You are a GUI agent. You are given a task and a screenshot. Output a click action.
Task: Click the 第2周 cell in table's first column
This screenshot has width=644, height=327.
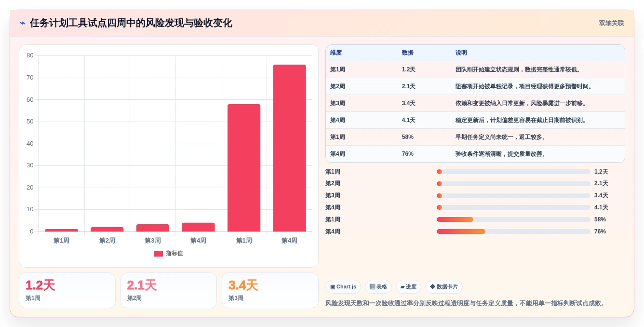[337, 87]
